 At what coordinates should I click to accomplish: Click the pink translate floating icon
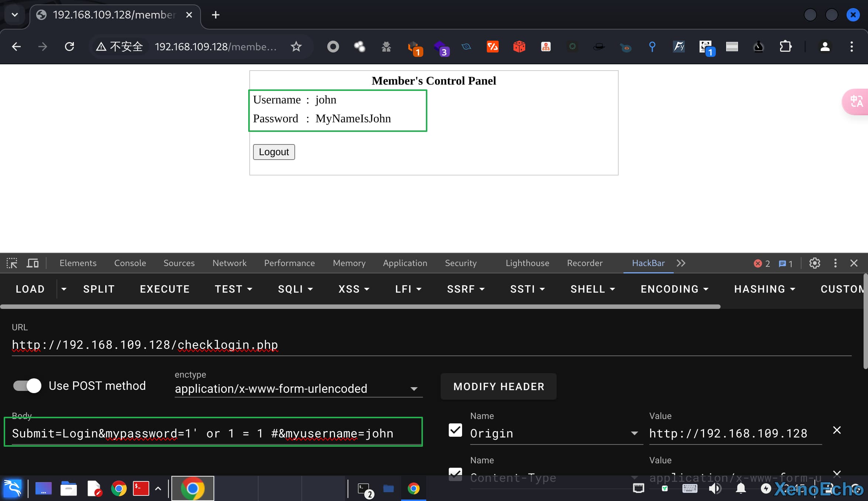point(856,102)
